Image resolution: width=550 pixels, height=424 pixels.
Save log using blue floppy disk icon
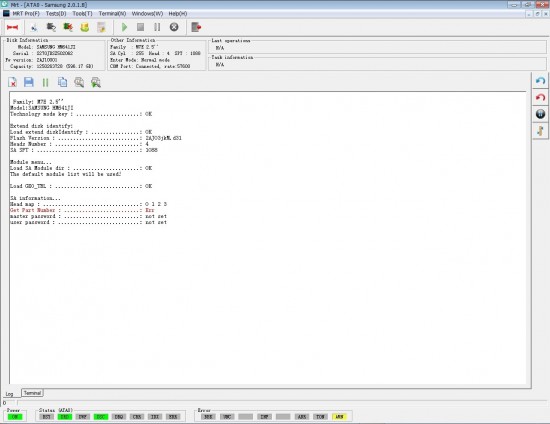pyautogui.click(x=29, y=82)
